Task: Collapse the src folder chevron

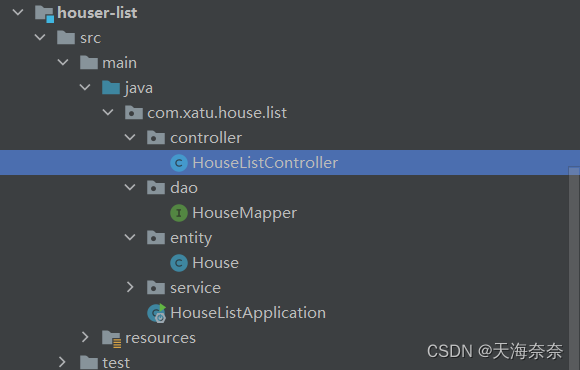Action: [40, 37]
